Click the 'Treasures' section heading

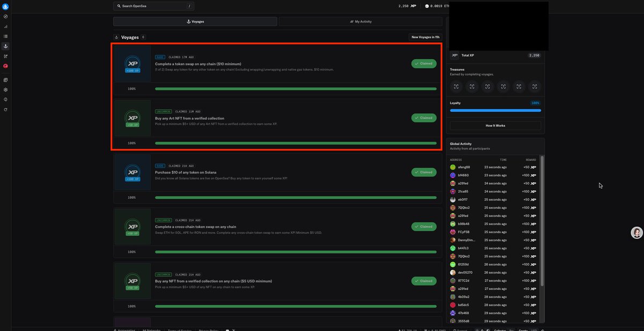pos(458,70)
